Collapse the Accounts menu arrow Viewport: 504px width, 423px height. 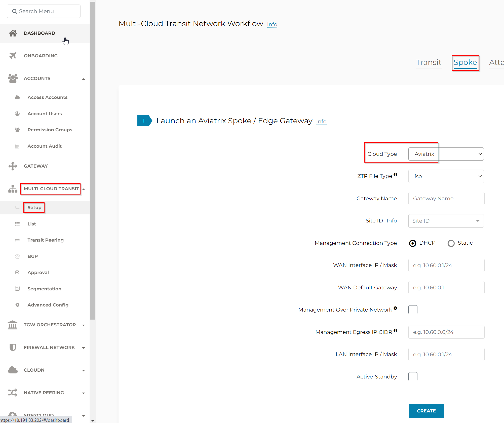(84, 79)
